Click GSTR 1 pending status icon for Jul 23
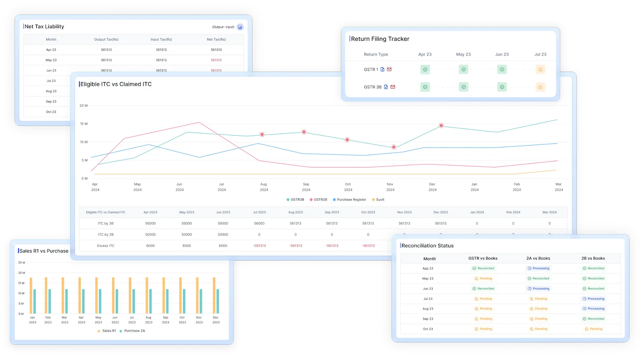 click(540, 69)
